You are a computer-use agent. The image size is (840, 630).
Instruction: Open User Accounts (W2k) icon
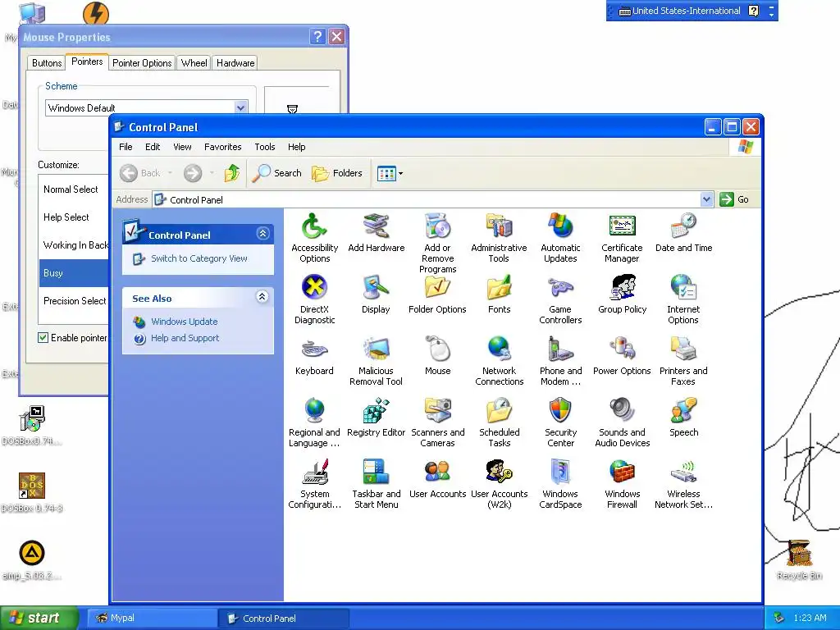499,484
